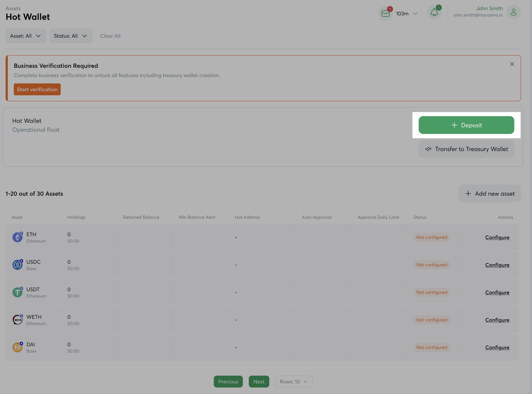Screen dimensions: 532x394
Task: Go to Next page of assets
Action: click(x=259, y=382)
